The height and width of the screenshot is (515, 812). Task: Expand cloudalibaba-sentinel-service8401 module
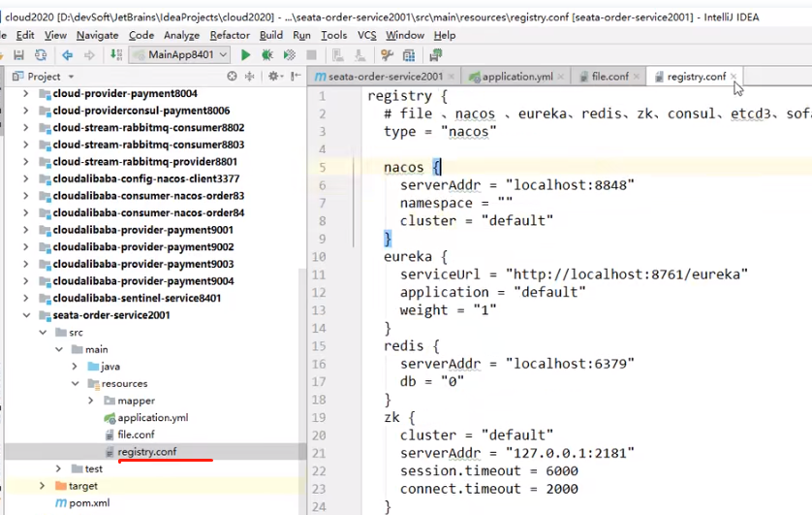point(25,298)
